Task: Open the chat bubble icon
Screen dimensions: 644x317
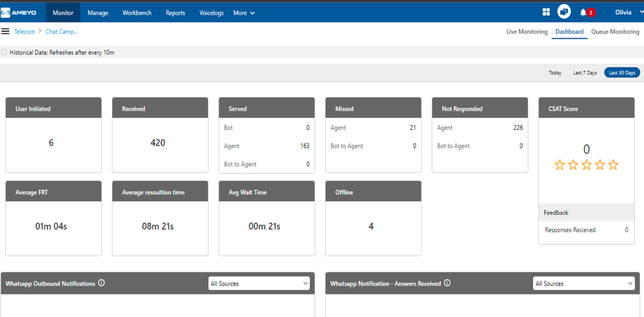Action: tap(564, 12)
